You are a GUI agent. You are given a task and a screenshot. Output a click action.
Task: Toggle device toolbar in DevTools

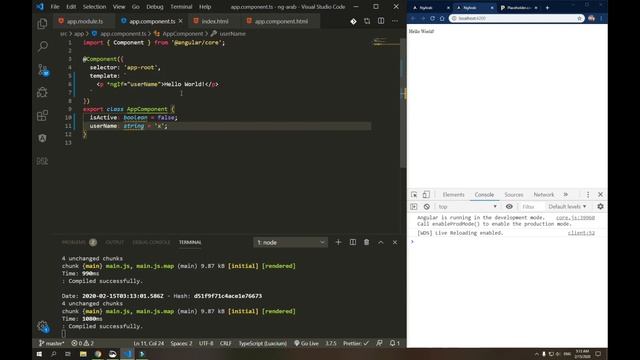tap(426, 195)
